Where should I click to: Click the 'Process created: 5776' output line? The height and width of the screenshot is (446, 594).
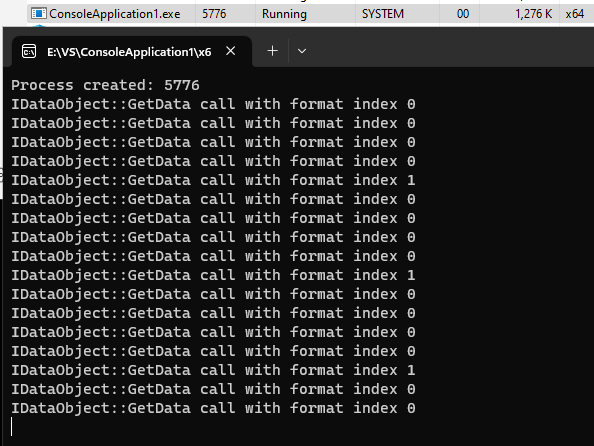105,85
